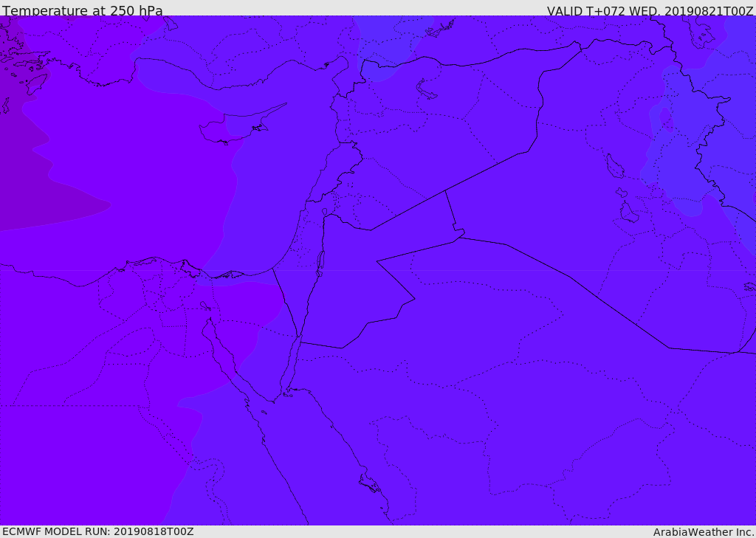
Task: Click the Lebanon coastline
Action: (x=319, y=171)
